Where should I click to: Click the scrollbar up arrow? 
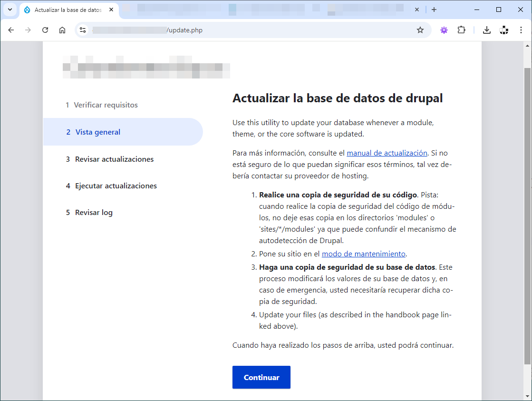(527, 46)
